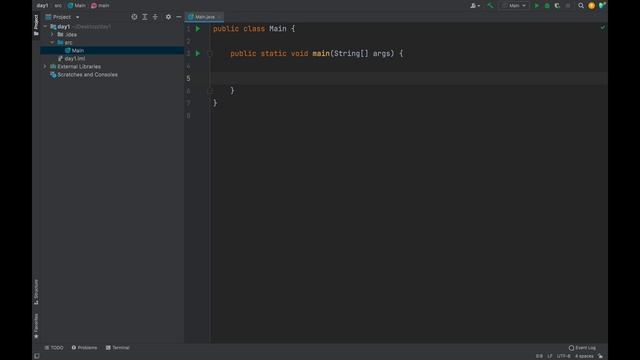This screenshot has width=640, height=360.
Task: Expand the .idea folder
Action: 52,35
